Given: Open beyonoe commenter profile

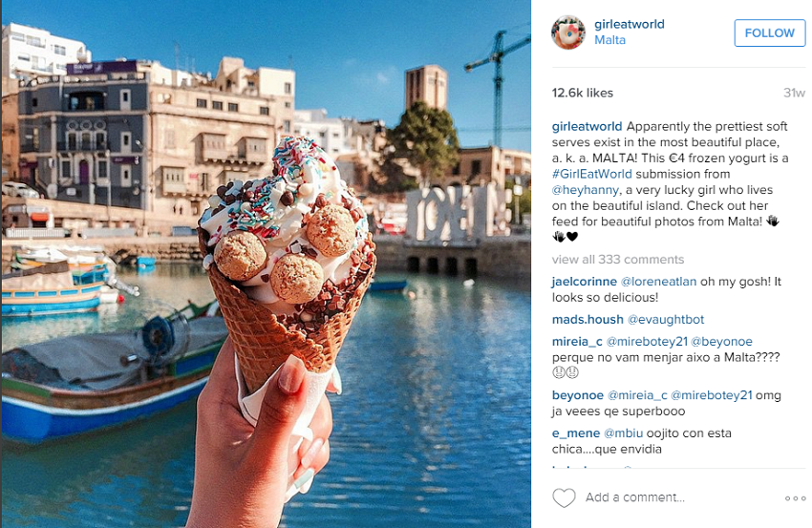Looking at the screenshot, I should click(x=578, y=395).
